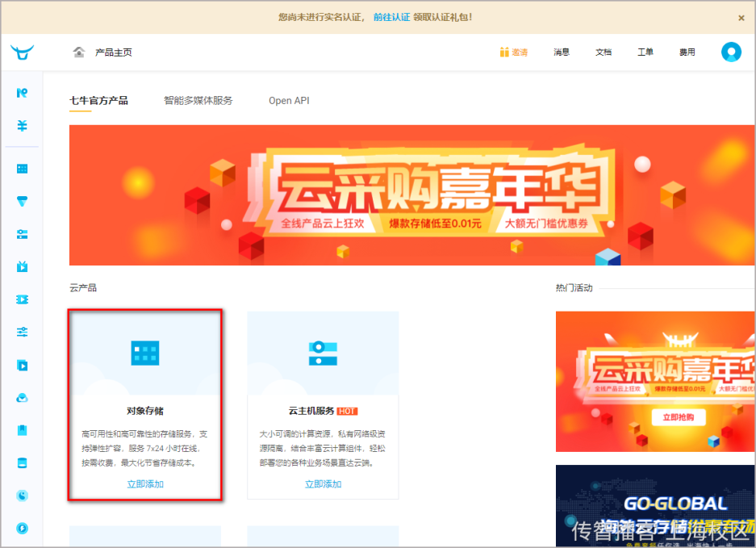Image resolution: width=756 pixels, height=548 pixels.
Task: Click the 邀请 invite link
Action: 520,52
